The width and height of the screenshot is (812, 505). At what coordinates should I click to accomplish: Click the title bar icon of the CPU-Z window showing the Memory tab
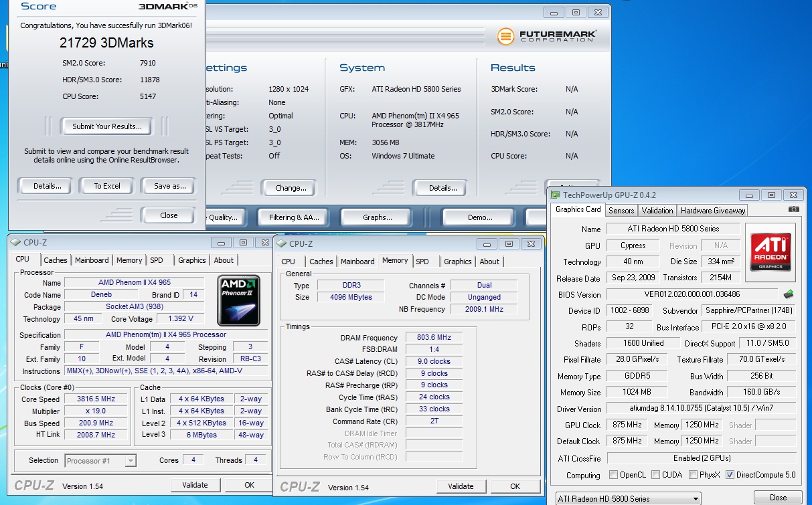click(x=282, y=244)
